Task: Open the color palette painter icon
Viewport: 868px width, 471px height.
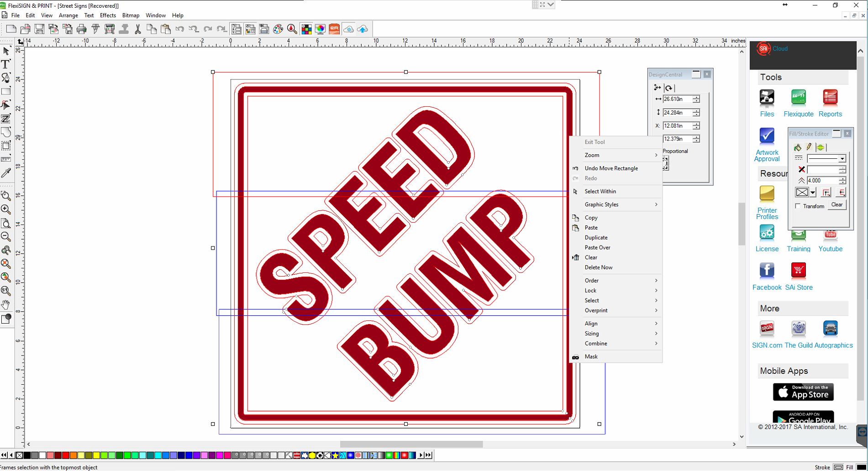Action: pyautogui.click(x=278, y=29)
